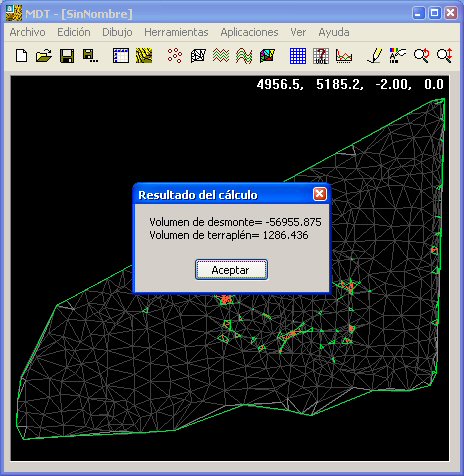Save the file with the floppy disk icon

(x=67, y=56)
